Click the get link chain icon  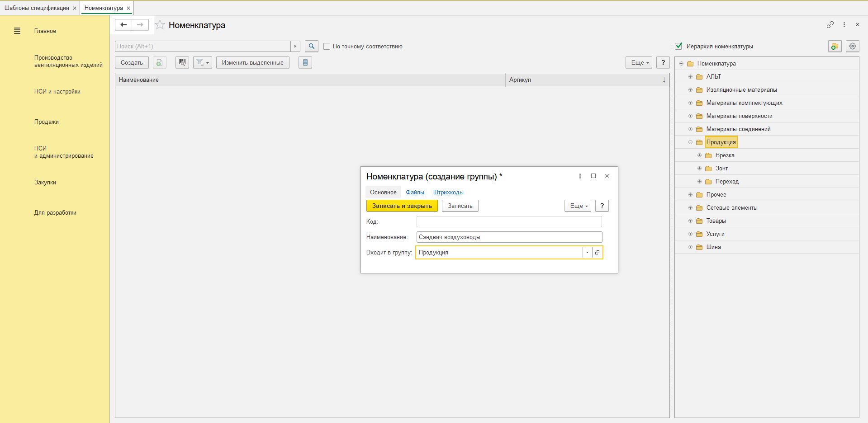(830, 25)
